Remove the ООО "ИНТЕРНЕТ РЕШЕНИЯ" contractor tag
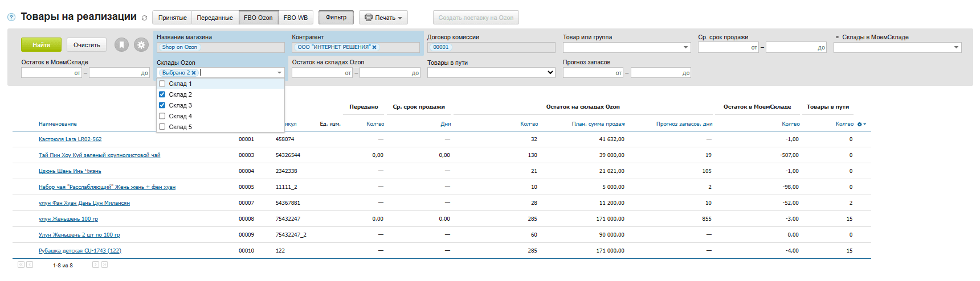Viewport: 980px width, 281px height. (374, 47)
